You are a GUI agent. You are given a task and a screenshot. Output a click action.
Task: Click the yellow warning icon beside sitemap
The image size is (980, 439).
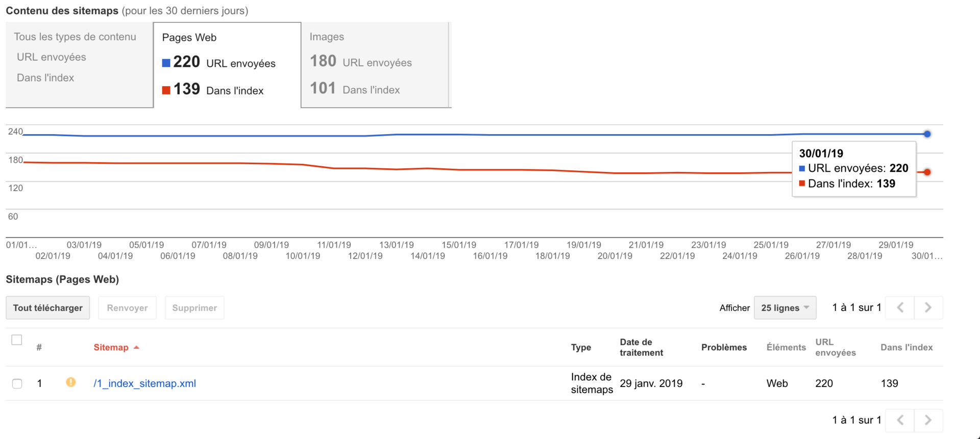tap(71, 382)
